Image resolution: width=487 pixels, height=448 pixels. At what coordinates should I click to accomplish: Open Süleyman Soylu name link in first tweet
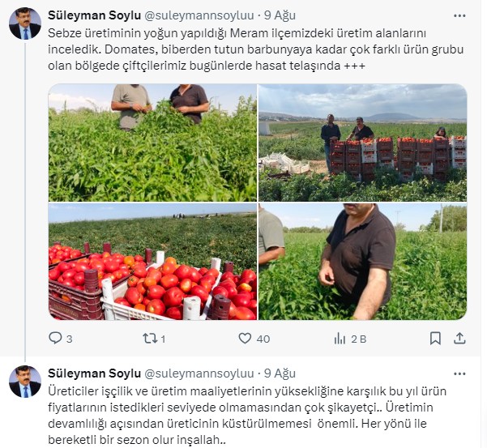[x=95, y=15]
